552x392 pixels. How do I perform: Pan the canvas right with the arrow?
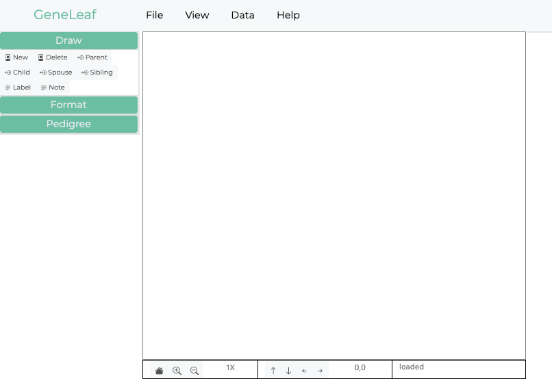click(x=321, y=371)
